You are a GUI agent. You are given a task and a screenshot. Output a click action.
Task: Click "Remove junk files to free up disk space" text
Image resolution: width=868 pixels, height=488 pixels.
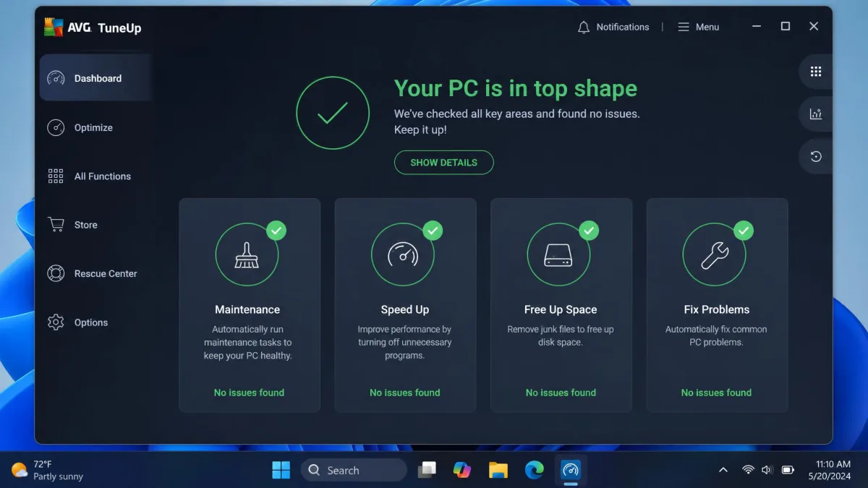coord(561,335)
